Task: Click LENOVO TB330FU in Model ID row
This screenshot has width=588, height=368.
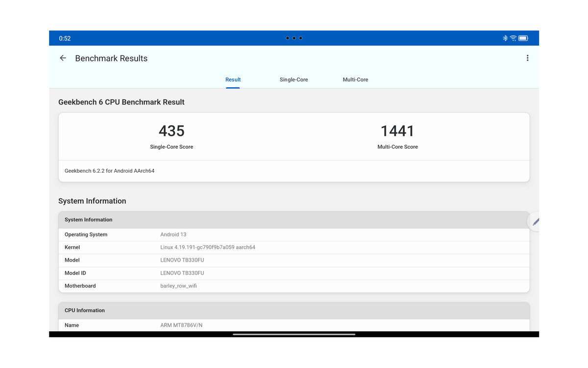Action: pos(182,273)
